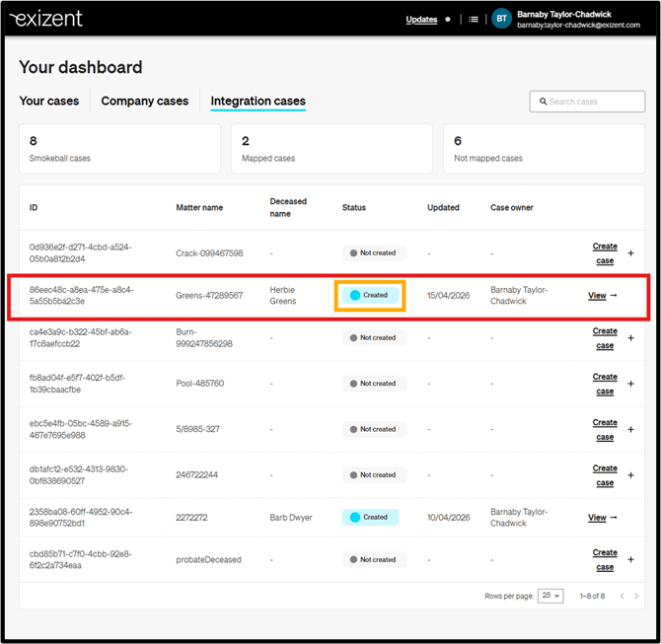Open the list menu icon in header
The height and width of the screenshot is (644, 661).
click(x=474, y=19)
